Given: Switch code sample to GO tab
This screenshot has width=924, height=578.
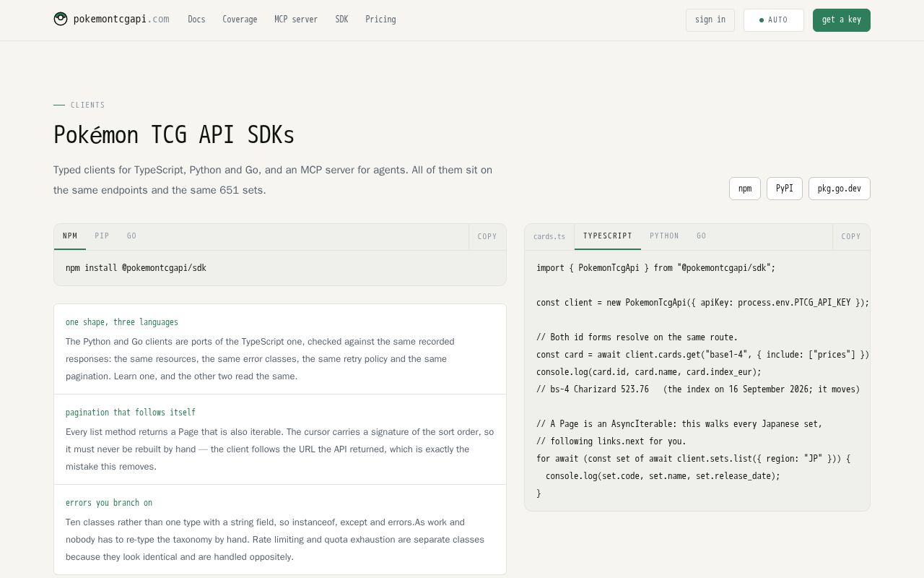Looking at the screenshot, I should click(x=702, y=236).
